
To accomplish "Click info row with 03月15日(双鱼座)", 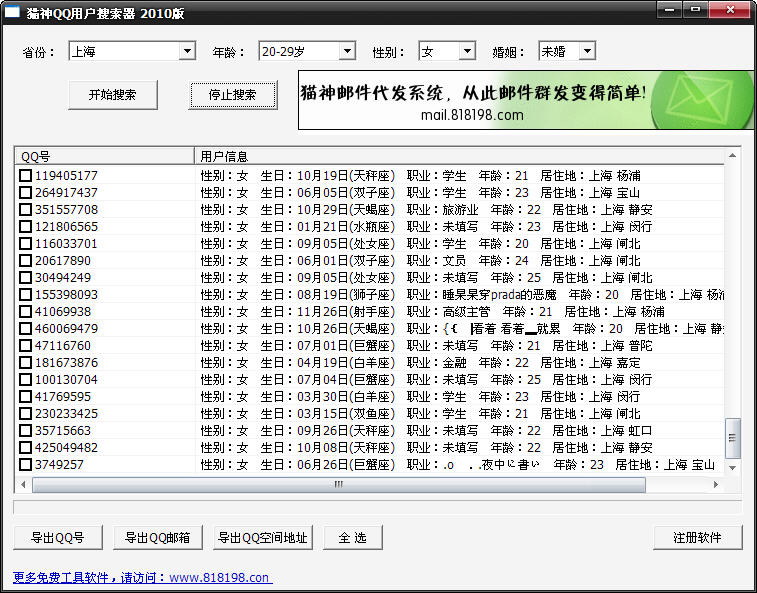I will [421, 414].
